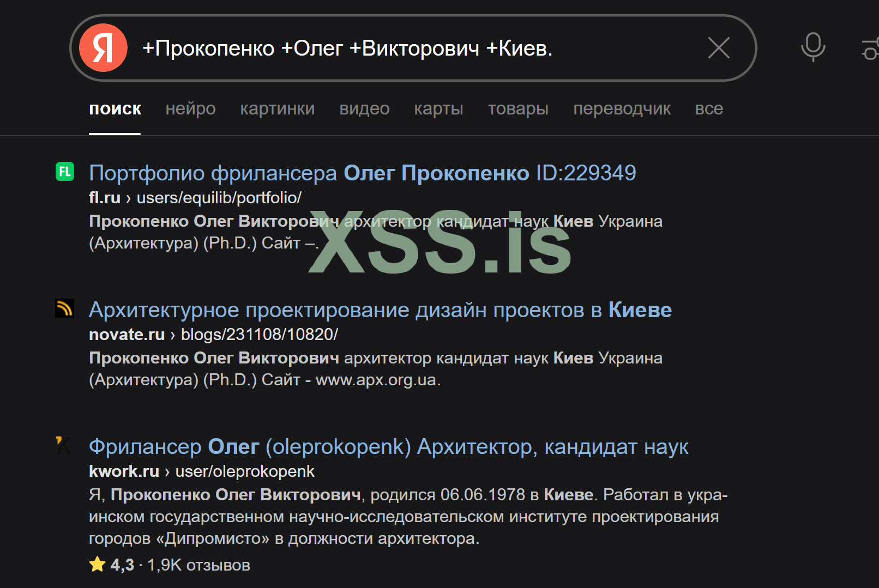This screenshot has width=879, height=588.
Task: Open the Фрилансер Олег (oleprokopenk) result
Action: 388,447
